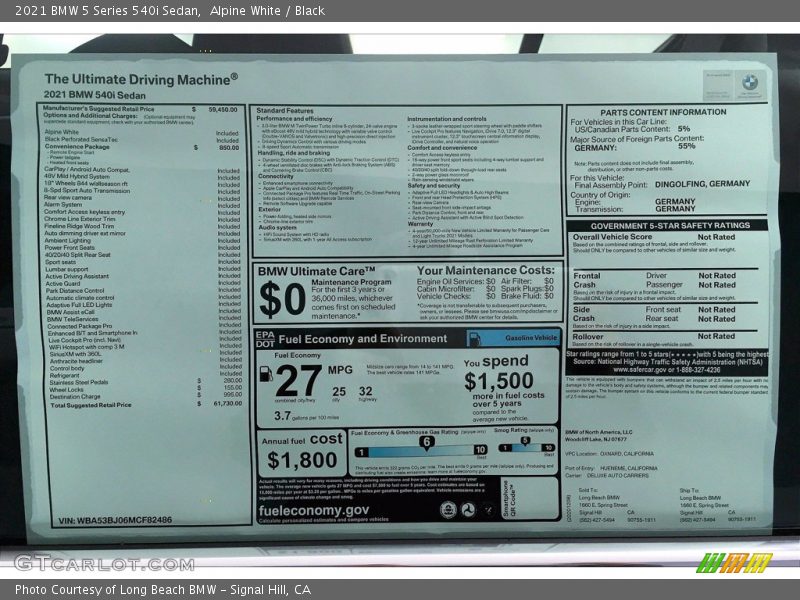This screenshot has width=800, height=600.
Task: Click the Smartphone QR Code box
Action: tap(511, 497)
